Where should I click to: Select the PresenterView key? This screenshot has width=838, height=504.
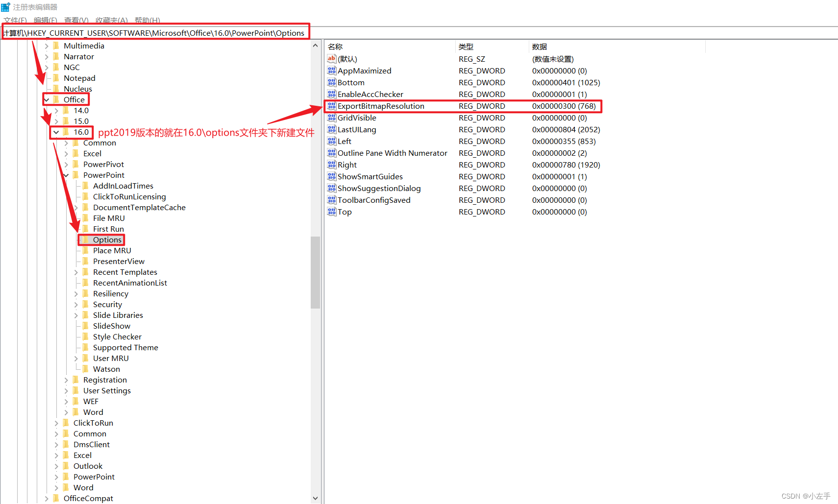click(119, 261)
